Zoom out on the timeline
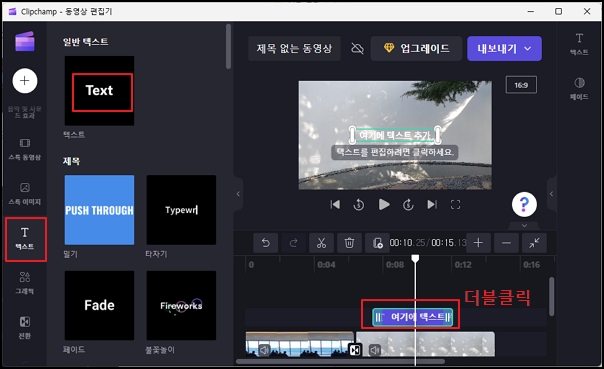This screenshot has height=369, width=604. click(506, 243)
